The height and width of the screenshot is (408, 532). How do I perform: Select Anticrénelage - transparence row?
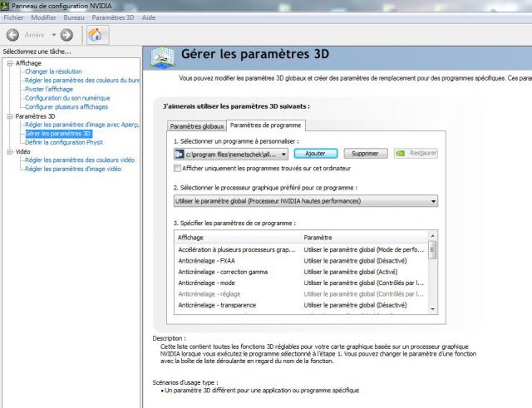tap(301, 305)
